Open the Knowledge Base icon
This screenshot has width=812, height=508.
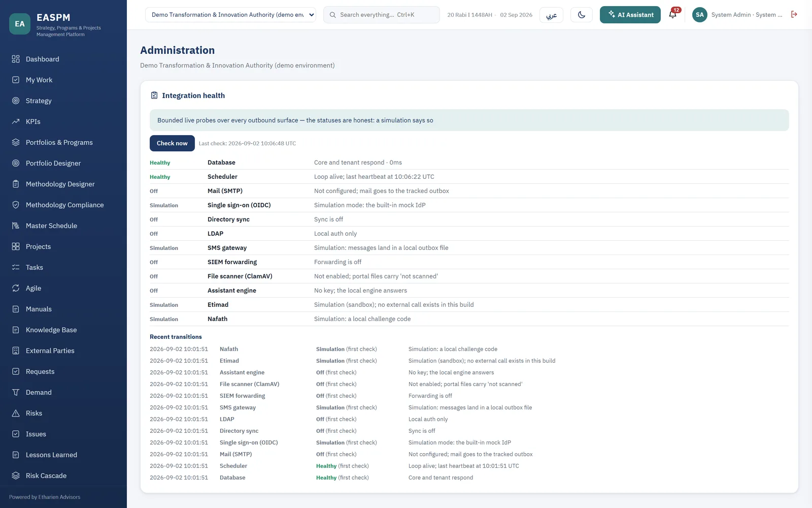click(x=16, y=330)
